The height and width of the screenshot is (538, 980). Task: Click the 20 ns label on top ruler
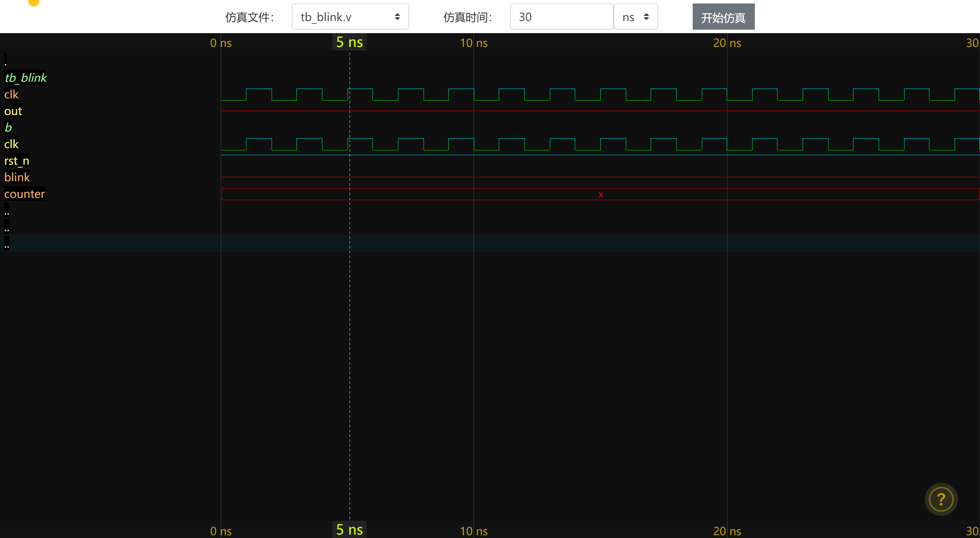[727, 43]
